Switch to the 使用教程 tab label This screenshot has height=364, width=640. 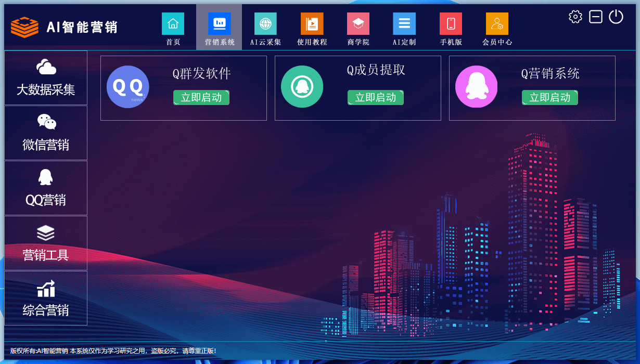312,42
